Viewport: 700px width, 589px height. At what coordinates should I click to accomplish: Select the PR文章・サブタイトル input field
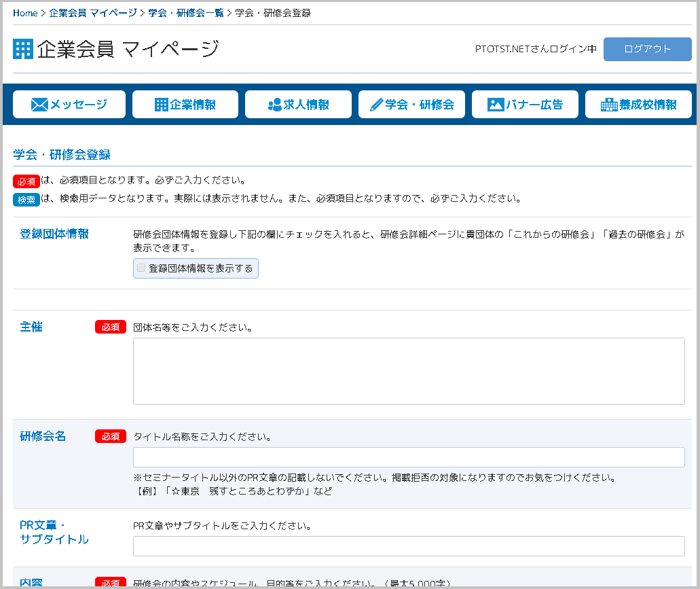coord(409,546)
